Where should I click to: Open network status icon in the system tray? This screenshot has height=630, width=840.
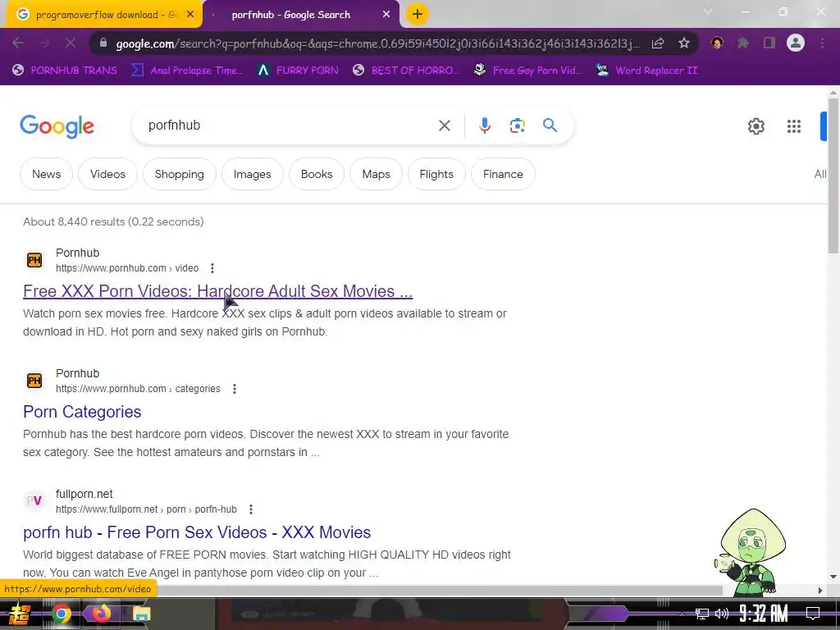(701, 614)
